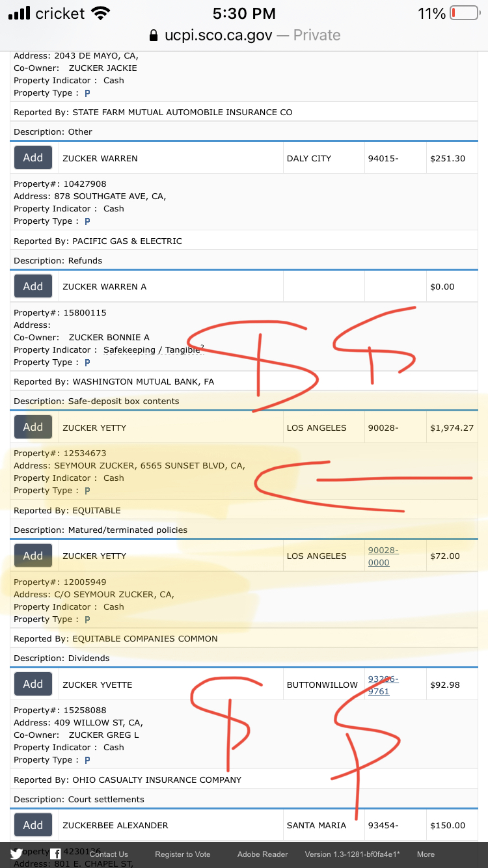Open the More footer menu
This screenshot has height=868, width=488.
(x=426, y=854)
